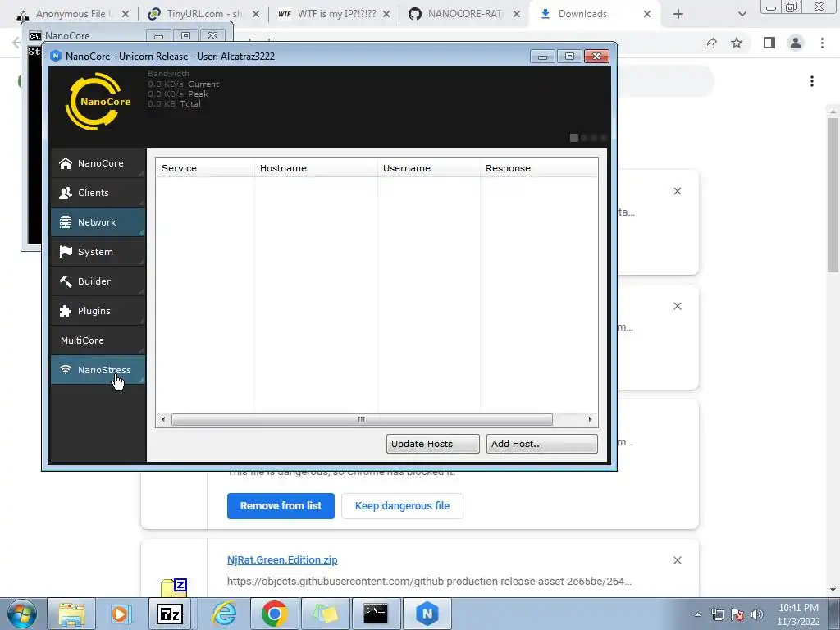
Task: Show hidden tray icons arrow
Action: pyautogui.click(x=697, y=614)
